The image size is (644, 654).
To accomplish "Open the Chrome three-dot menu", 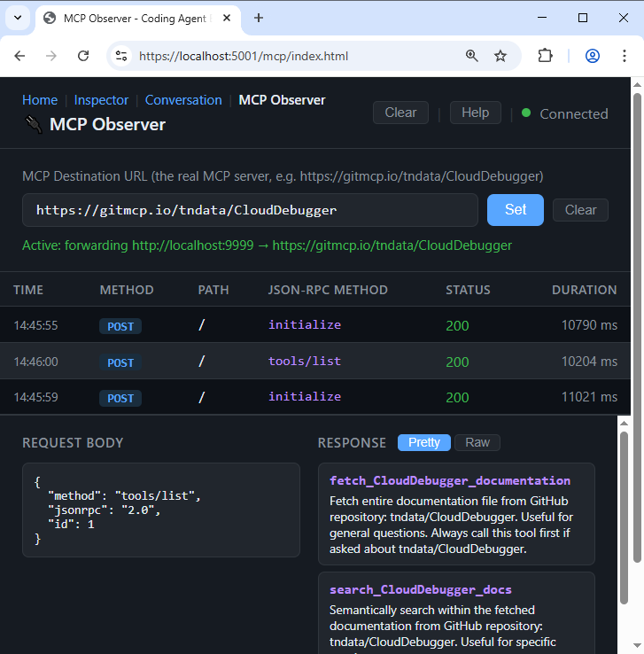I will (624, 56).
